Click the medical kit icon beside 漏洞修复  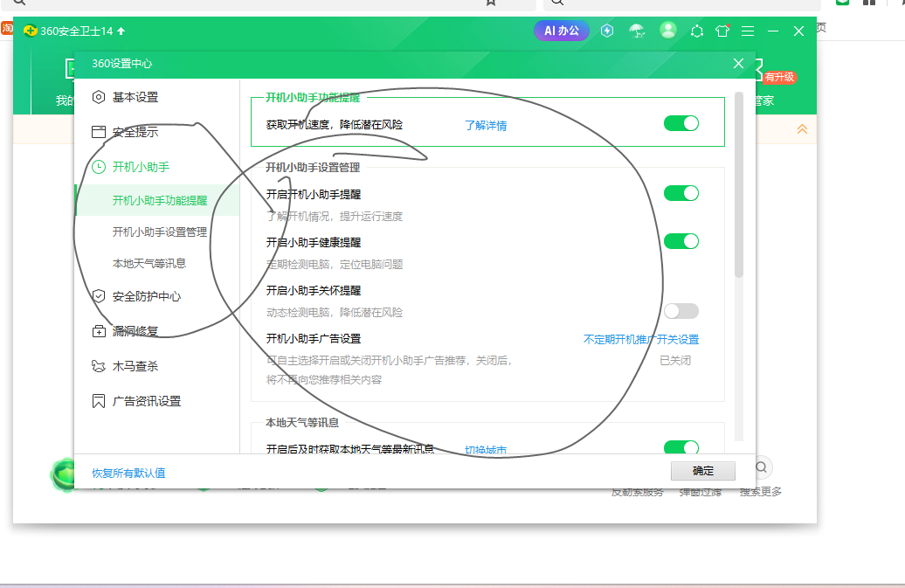(x=99, y=331)
